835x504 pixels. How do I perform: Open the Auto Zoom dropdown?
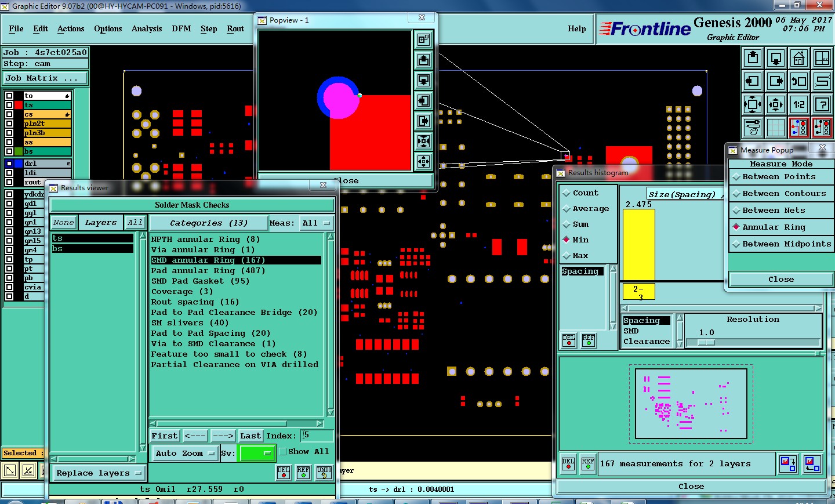(184, 454)
